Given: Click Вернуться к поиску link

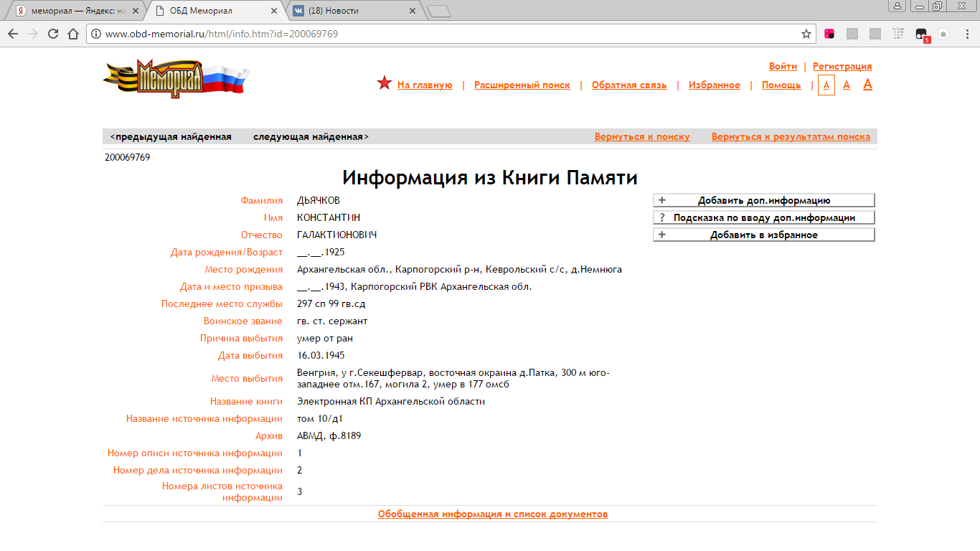Looking at the screenshot, I should point(642,136).
